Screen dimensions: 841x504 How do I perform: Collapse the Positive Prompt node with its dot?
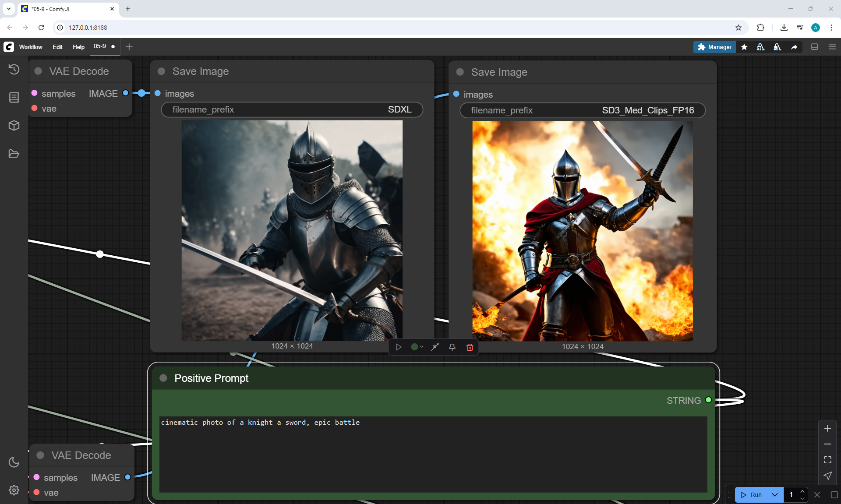point(163,378)
